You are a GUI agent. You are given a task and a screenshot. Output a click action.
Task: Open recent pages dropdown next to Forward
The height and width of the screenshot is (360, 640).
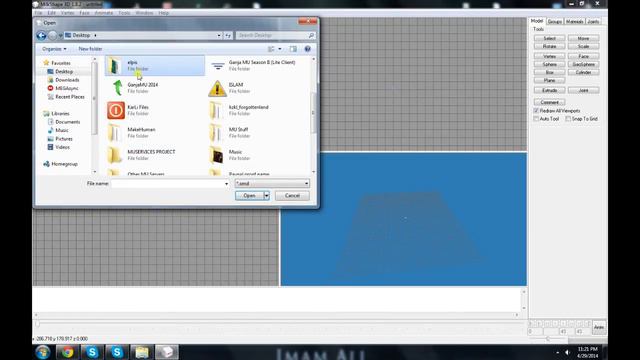pos(60,36)
